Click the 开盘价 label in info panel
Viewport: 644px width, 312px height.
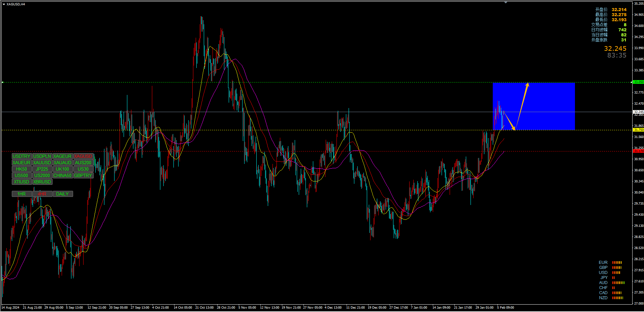tap(601, 10)
